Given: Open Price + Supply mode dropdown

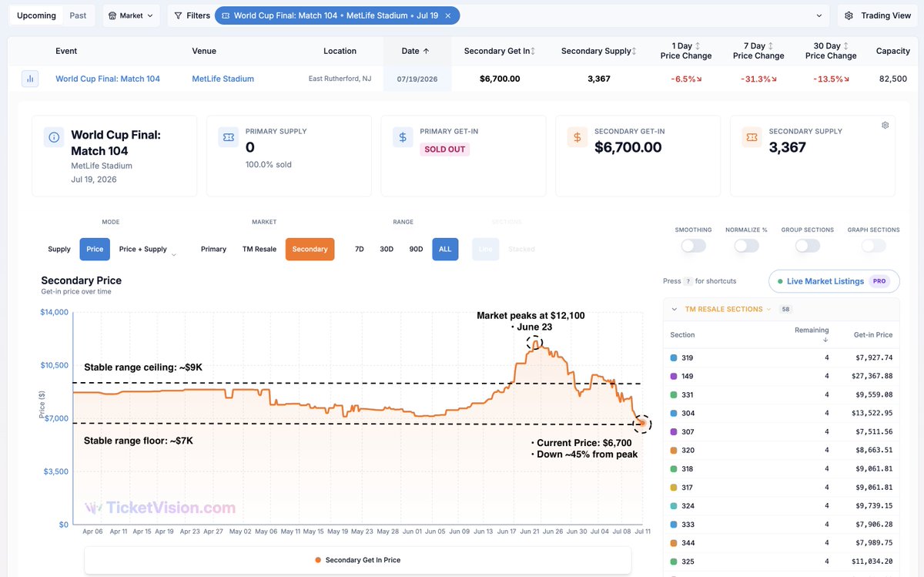Looking at the screenshot, I should (x=173, y=254).
